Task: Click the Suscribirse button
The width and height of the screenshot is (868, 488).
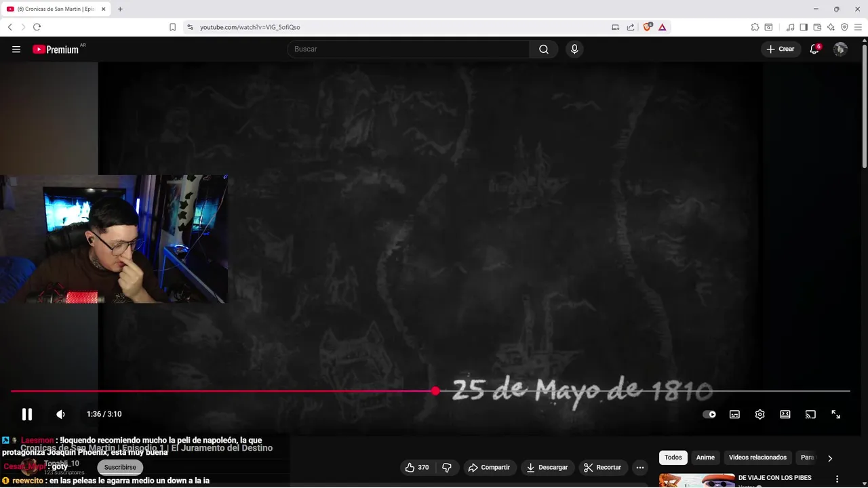Action: tap(120, 467)
